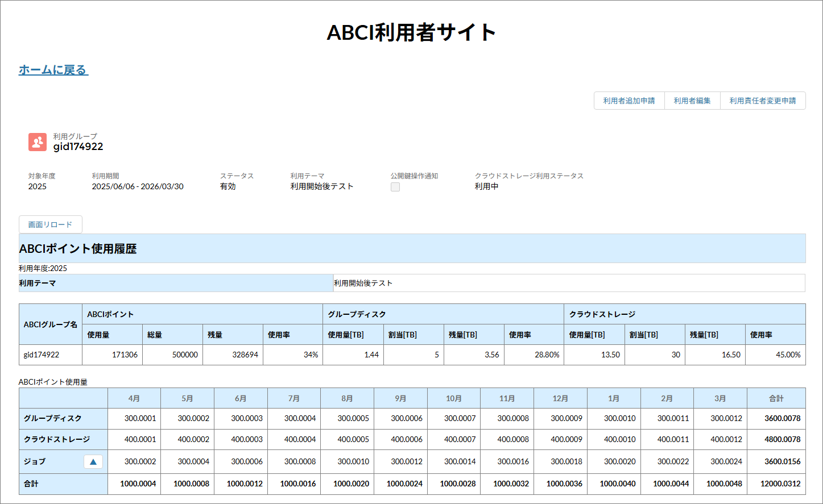Viewport: 823px width, 504px height.
Task: Collapse the ジョブ row with triangle button
Action: click(93, 462)
